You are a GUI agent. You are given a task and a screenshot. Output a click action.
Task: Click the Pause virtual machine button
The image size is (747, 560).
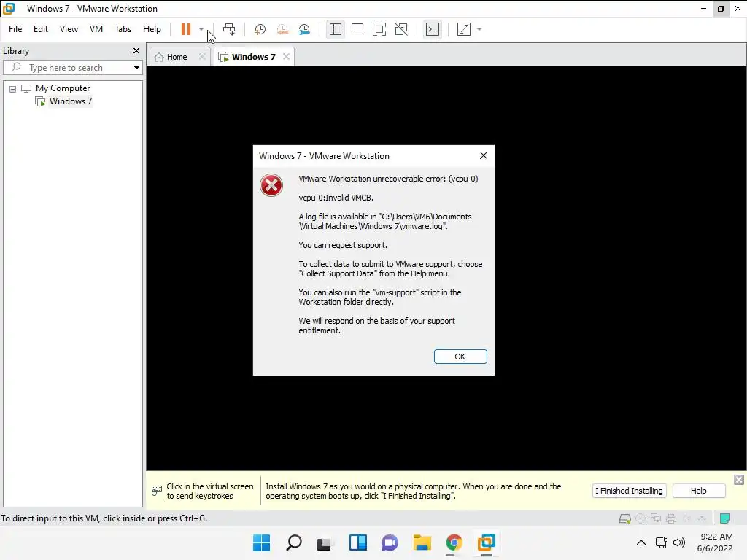coord(186,29)
